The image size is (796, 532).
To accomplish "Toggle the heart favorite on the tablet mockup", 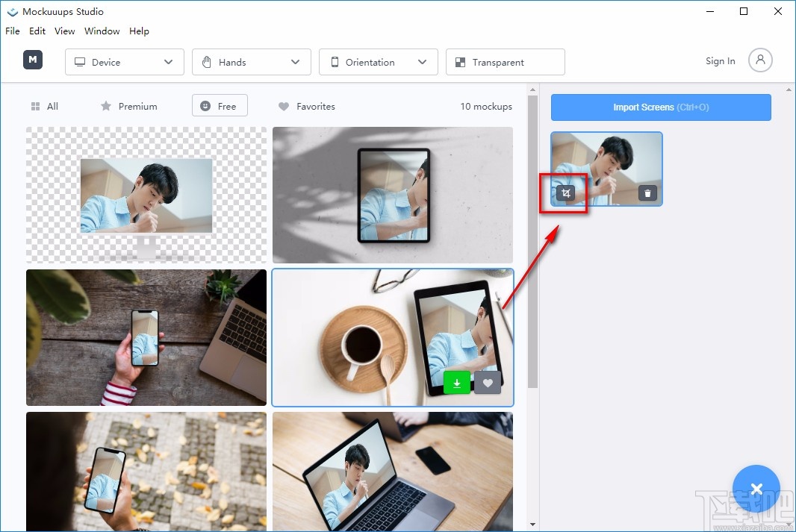I will [x=487, y=382].
